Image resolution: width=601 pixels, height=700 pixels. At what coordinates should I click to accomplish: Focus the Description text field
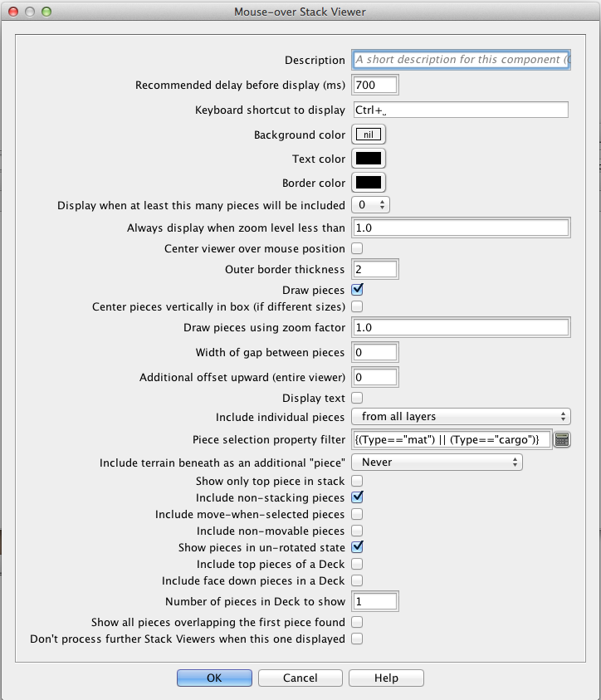(x=461, y=60)
